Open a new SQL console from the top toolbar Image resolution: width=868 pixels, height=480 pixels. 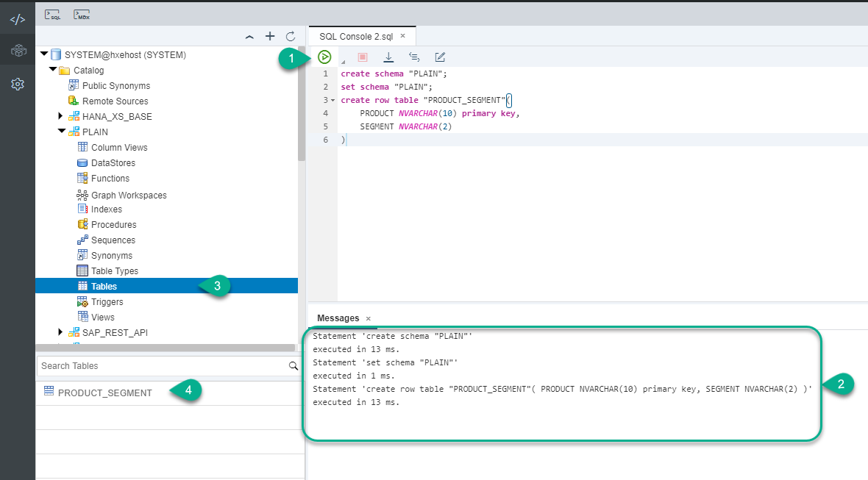52,15
